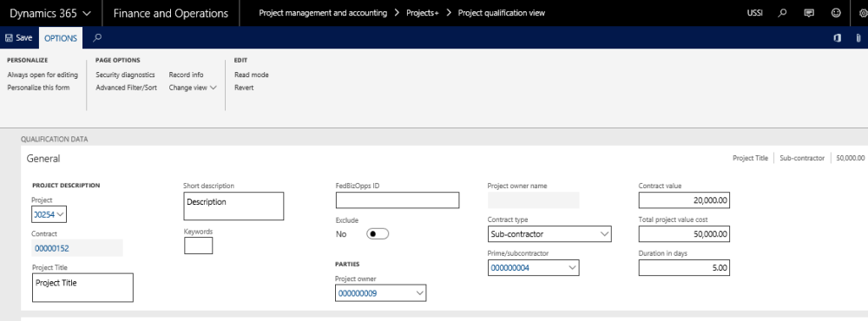868x321 pixels.
Task: Click the QUALIFICATION DATA heading
Action: tap(54, 140)
